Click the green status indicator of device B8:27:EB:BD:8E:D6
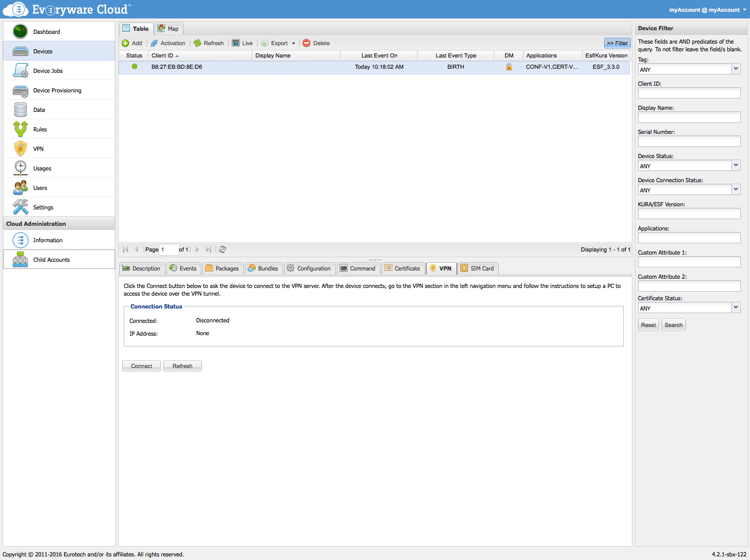The height and width of the screenshot is (560, 750). (x=135, y=66)
